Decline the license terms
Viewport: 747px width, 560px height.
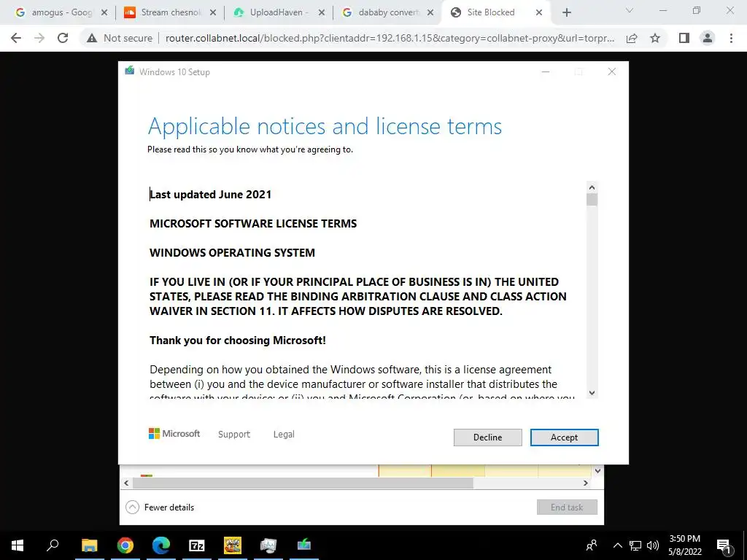487,437
